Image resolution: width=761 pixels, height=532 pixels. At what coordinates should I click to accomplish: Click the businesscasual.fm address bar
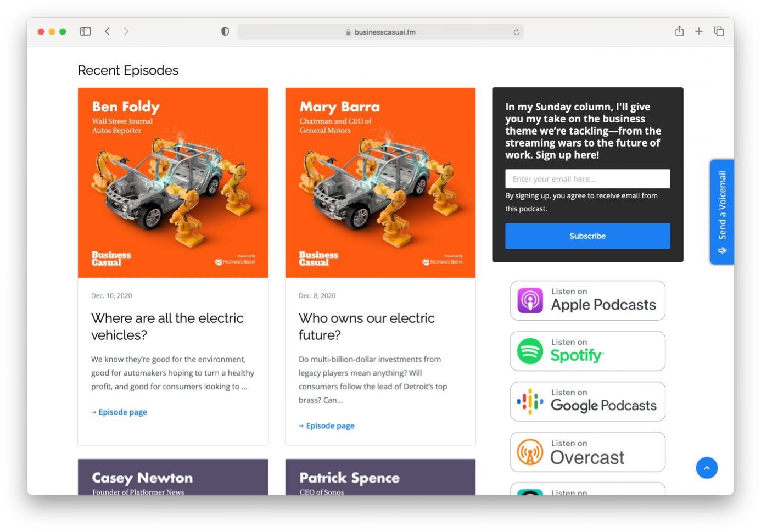pos(380,32)
